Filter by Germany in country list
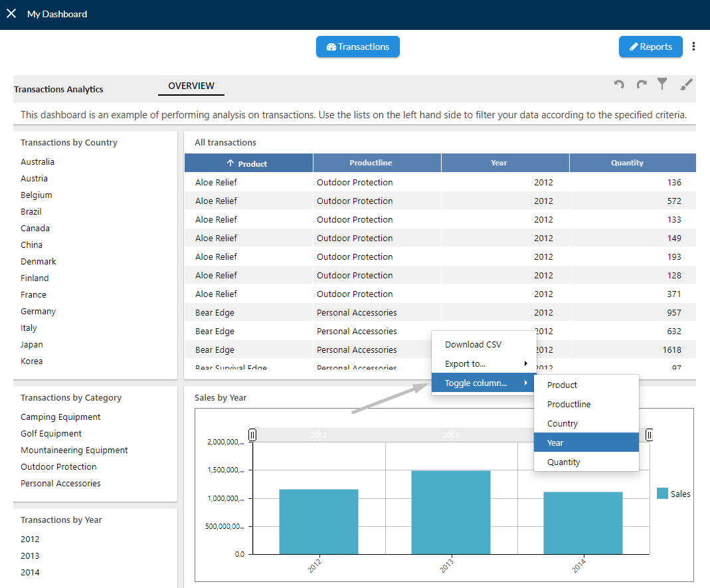 pyautogui.click(x=38, y=311)
